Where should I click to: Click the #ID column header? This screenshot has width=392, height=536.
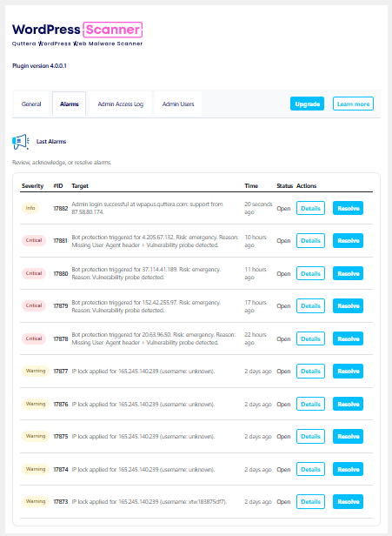pyautogui.click(x=58, y=186)
